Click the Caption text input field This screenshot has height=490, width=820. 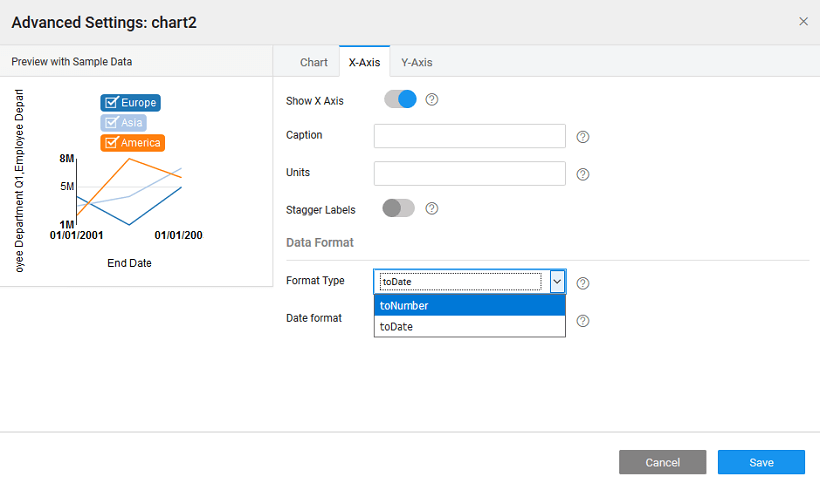coord(470,136)
